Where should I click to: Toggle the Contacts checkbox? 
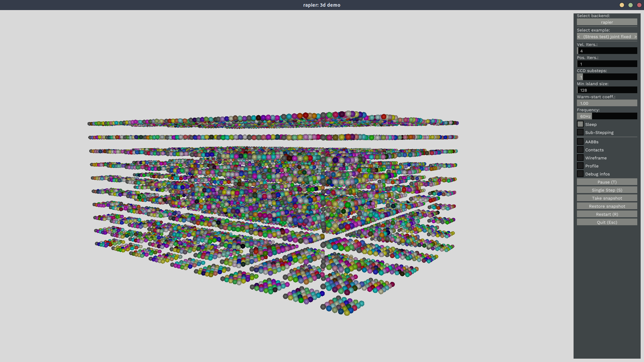coord(580,150)
